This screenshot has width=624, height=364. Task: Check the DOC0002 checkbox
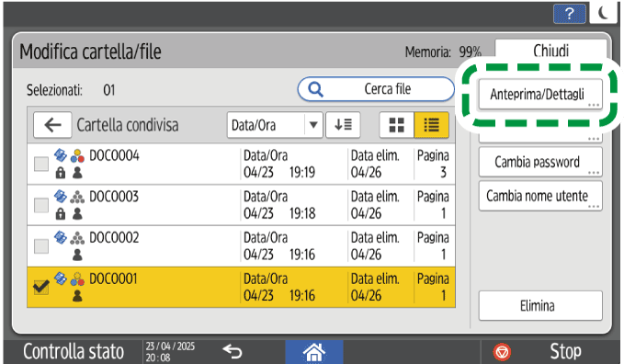click(41, 246)
